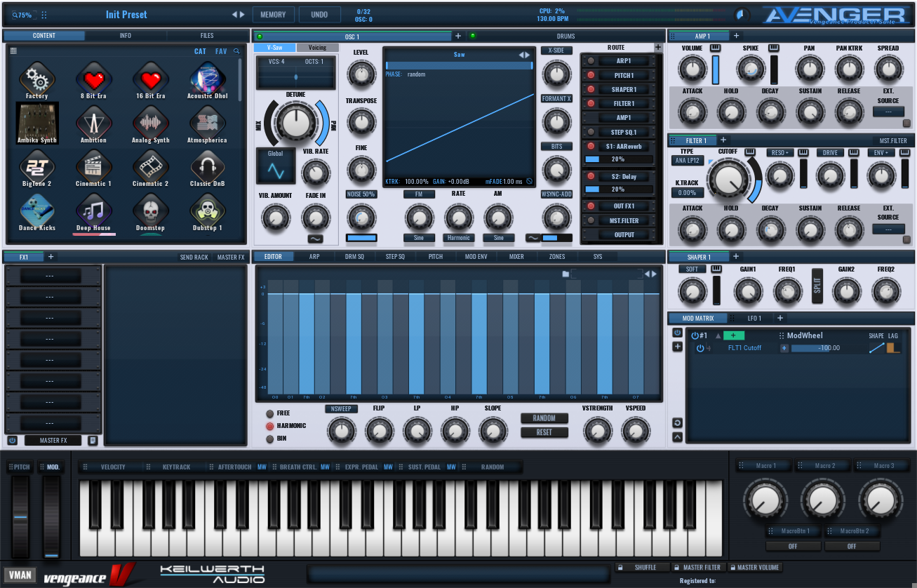Screen dimensions: 917x588
Task: Toggle mod matrix slot #1 power
Action: (x=695, y=335)
